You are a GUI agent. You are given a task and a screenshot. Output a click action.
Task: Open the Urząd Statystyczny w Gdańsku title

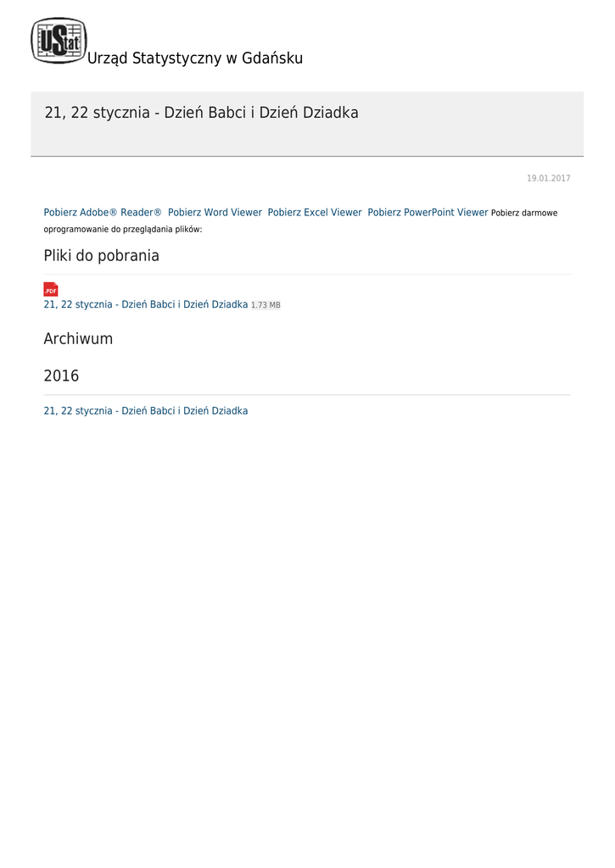point(195,58)
